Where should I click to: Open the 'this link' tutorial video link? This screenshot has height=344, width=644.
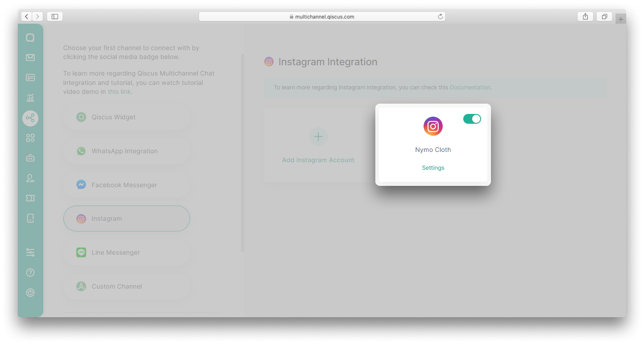(119, 92)
